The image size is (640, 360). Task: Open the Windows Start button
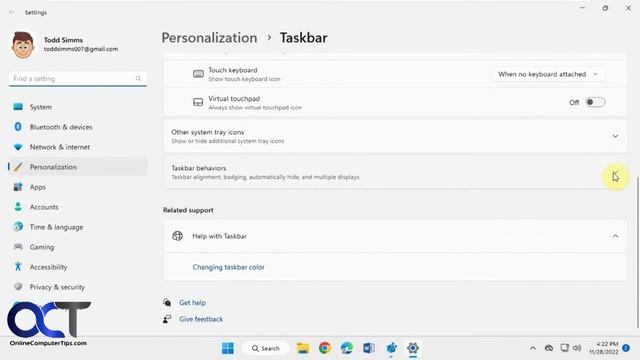click(228, 348)
